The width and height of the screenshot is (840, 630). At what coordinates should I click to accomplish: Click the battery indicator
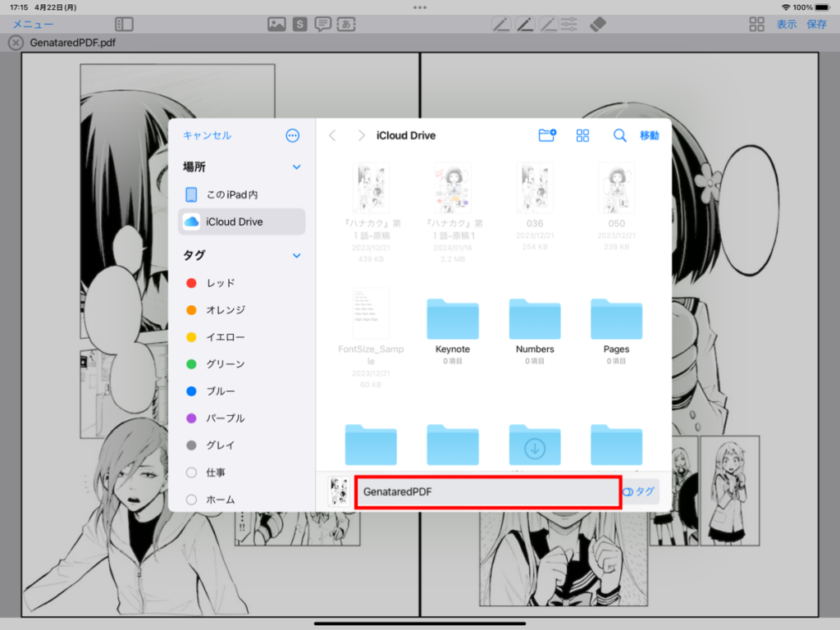point(823,7)
